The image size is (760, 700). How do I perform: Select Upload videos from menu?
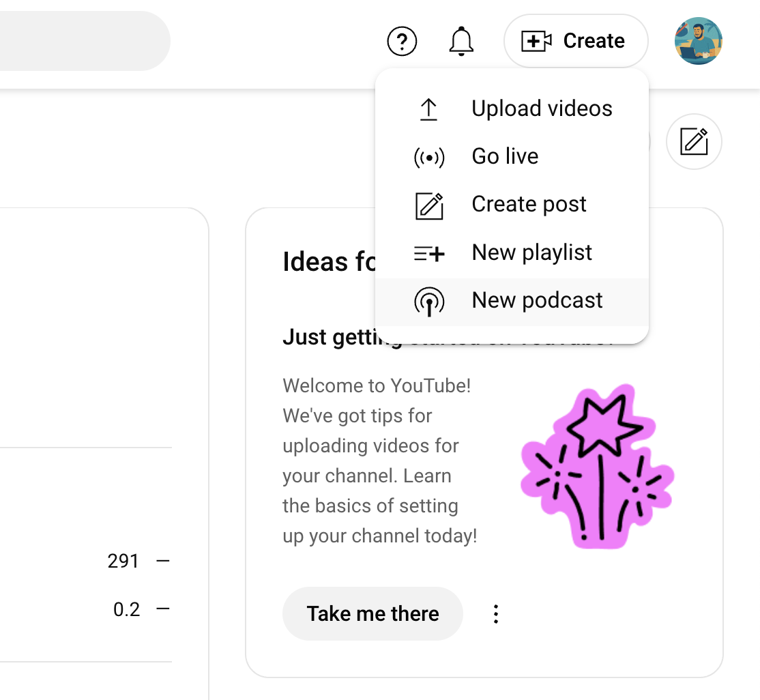pyautogui.click(x=512, y=108)
